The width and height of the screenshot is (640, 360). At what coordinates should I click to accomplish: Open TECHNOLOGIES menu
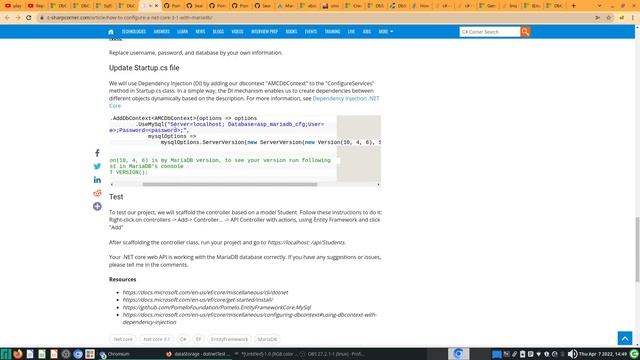134,32
